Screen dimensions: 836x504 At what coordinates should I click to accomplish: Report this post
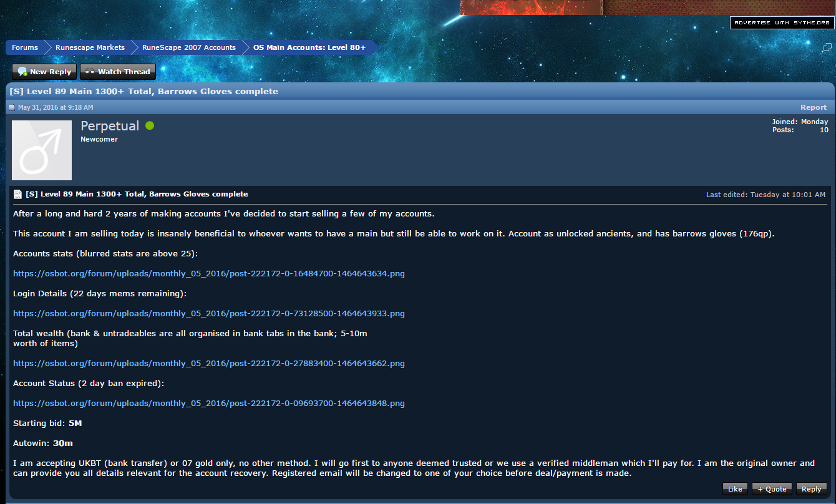[814, 107]
